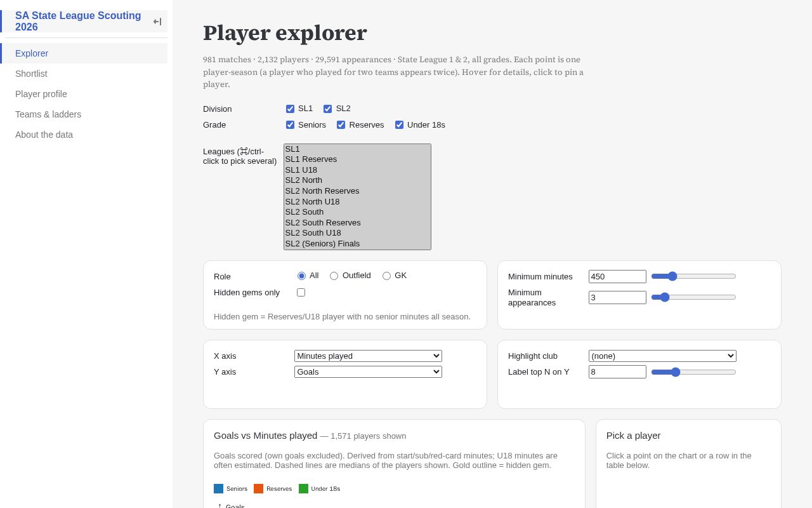Click the Minimum minutes number field
Viewport: 812px width, 508px height.
click(617, 277)
